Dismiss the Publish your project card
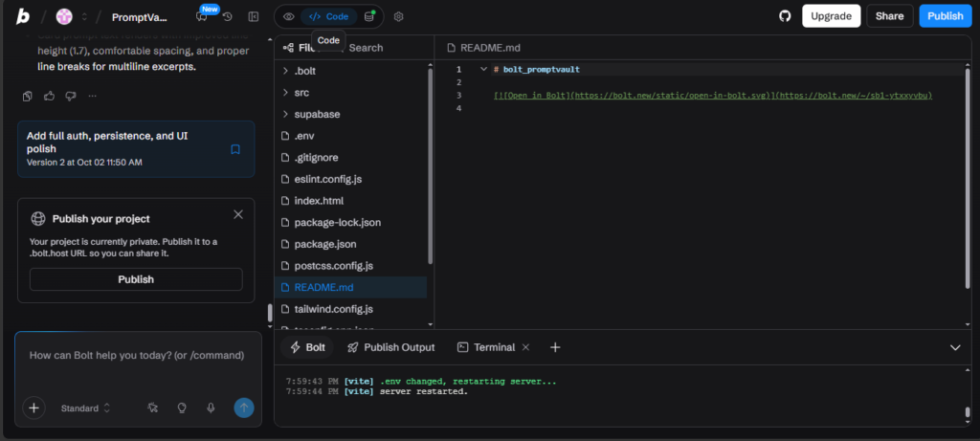980x441 pixels. [x=238, y=214]
